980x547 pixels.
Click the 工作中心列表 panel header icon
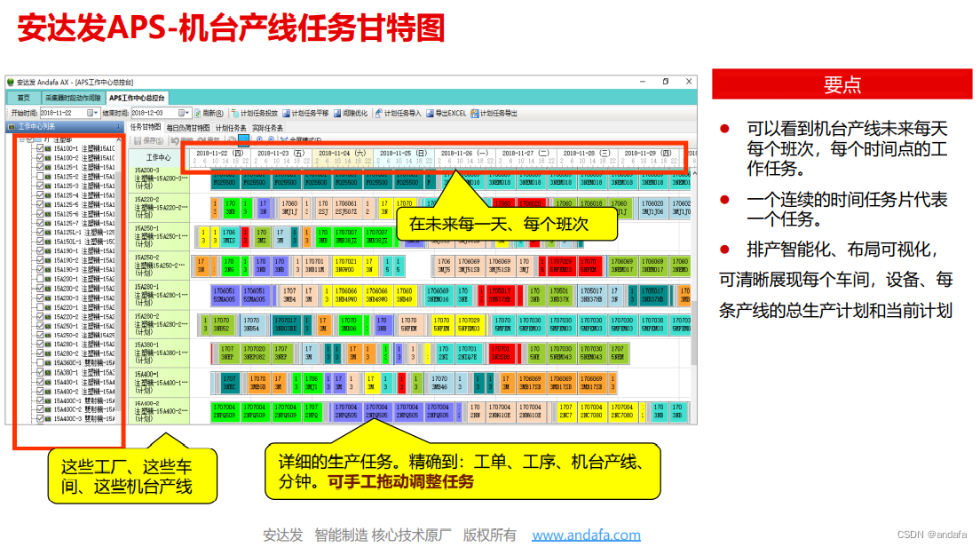click(11, 126)
